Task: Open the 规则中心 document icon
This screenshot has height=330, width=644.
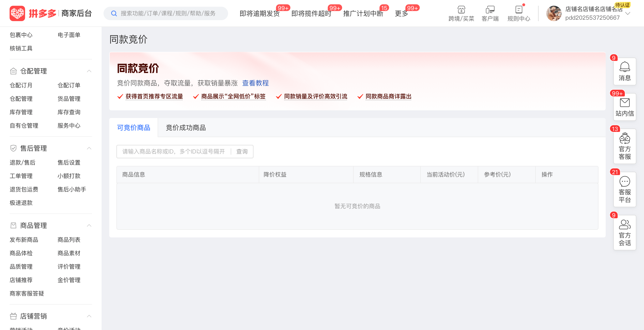Action: [518, 10]
